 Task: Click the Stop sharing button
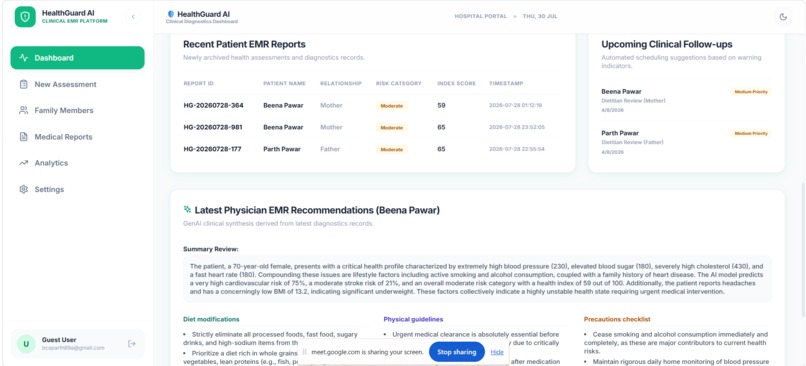click(x=457, y=352)
